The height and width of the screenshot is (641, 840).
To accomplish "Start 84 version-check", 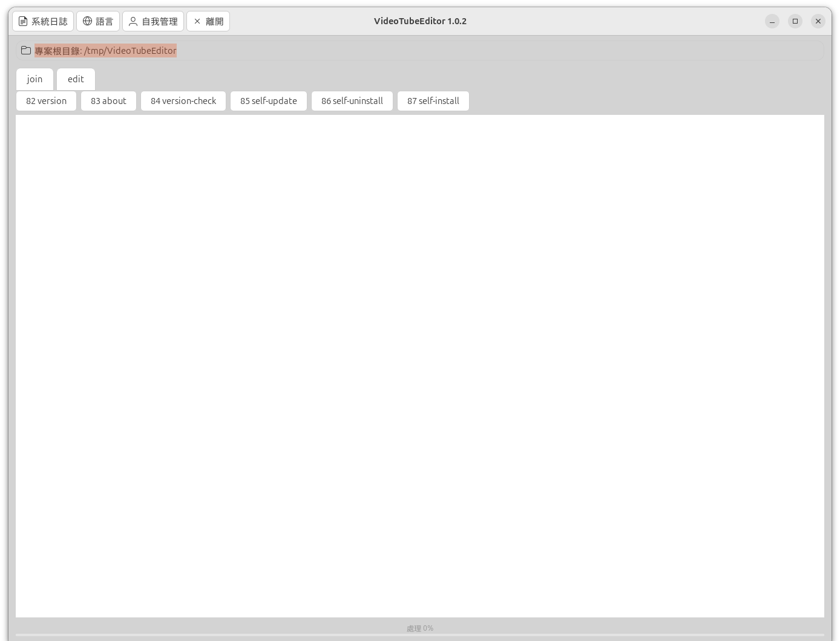I will coord(183,101).
